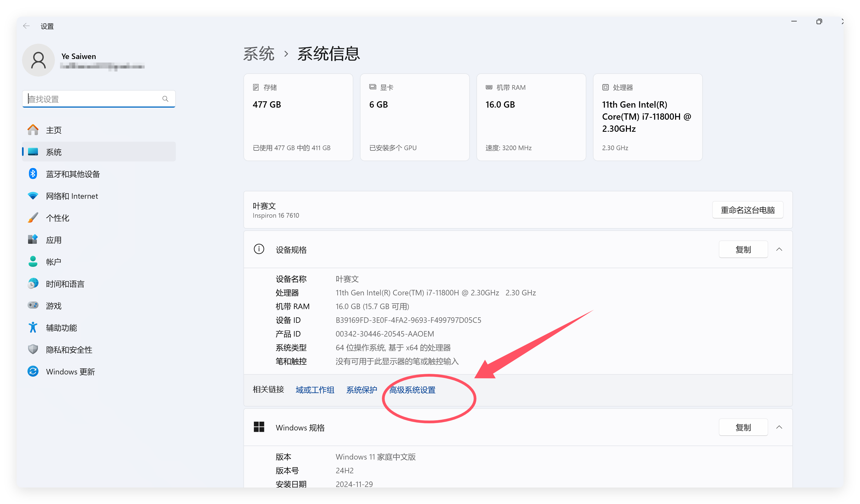The image size is (860, 504).
Task: Click Ye Saiwen account name
Action: point(79,56)
